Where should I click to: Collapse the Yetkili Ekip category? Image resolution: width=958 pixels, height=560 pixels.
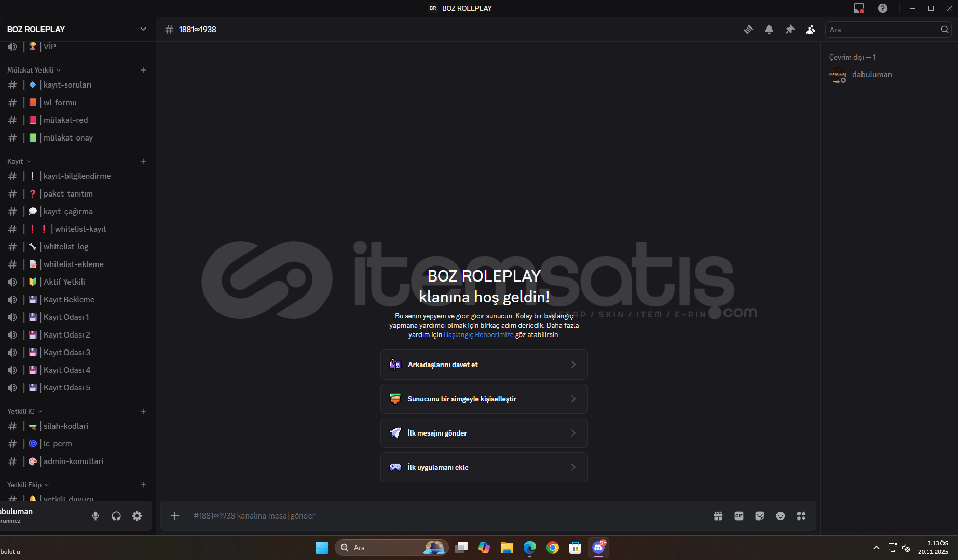tap(28, 485)
